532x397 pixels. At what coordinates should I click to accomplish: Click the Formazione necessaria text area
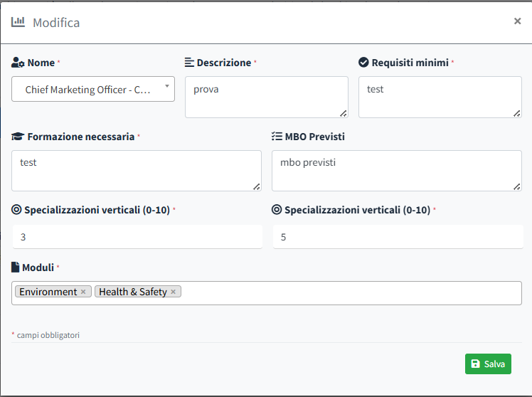point(137,171)
